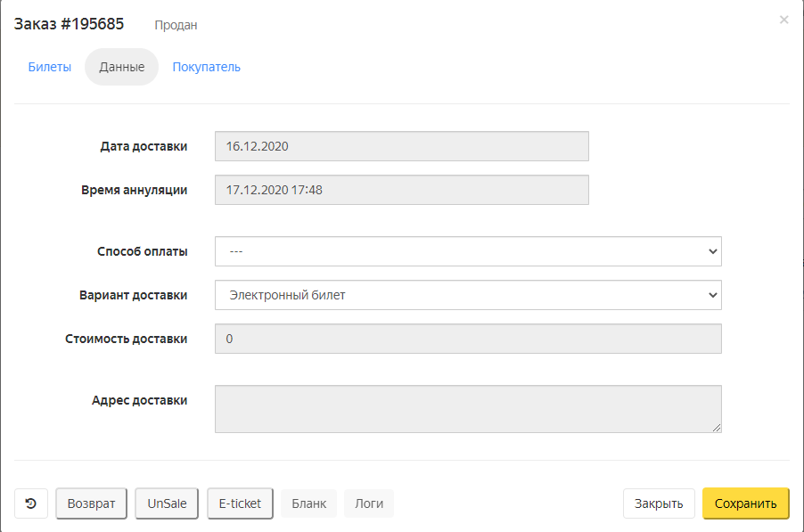Select the Данные tab
The height and width of the screenshot is (532, 804).
click(121, 67)
